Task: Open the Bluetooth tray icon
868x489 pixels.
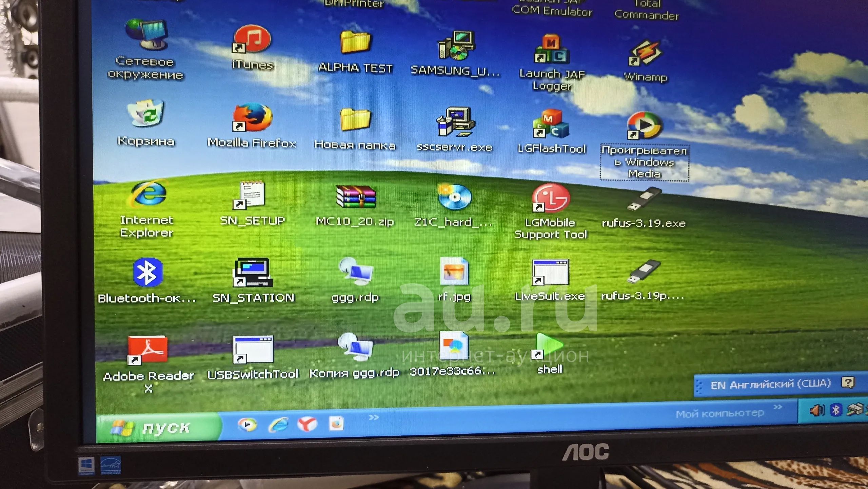Action: [x=836, y=410]
